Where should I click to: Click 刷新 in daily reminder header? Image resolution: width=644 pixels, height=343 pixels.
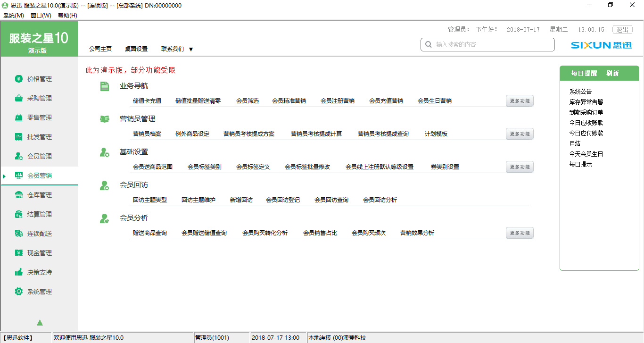[x=612, y=73]
